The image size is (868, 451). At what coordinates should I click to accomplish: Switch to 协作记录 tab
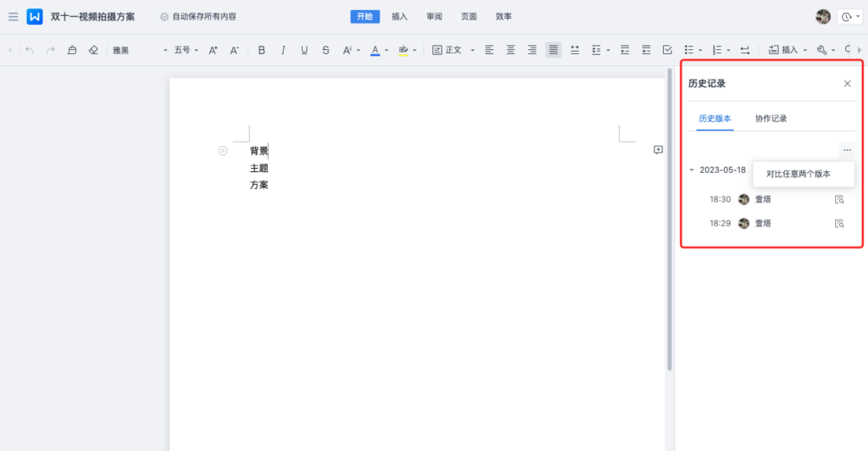(771, 118)
